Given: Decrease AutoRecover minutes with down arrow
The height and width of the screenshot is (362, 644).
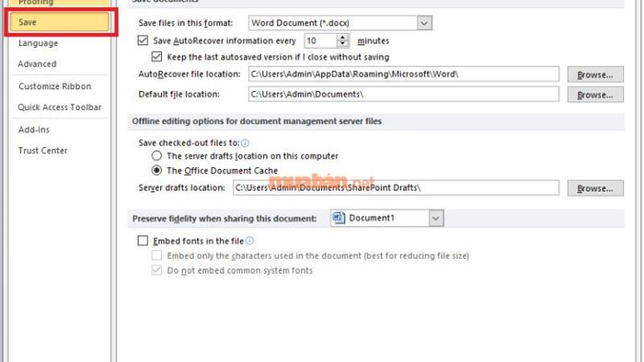Looking at the screenshot, I should 342,44.
